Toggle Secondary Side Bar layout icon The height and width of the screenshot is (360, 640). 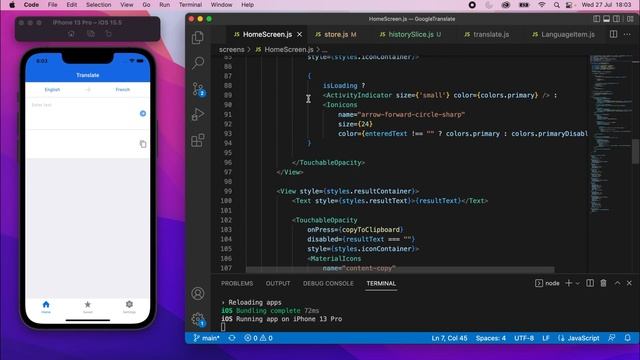(616, 19)
